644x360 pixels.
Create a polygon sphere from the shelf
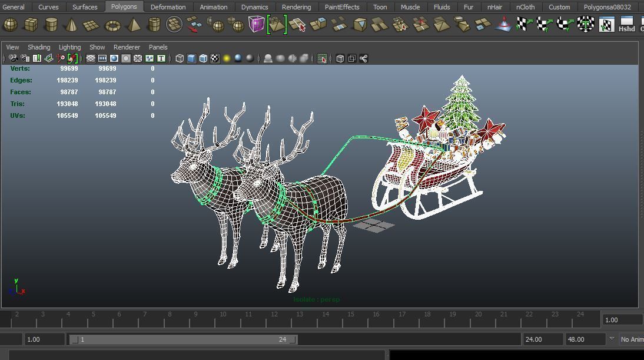pos(10,25)
